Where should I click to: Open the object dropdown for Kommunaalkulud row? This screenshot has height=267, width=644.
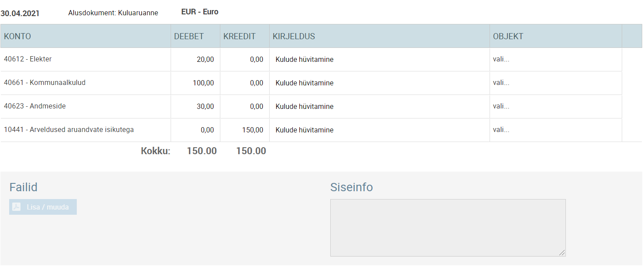[x=501, y=83]
